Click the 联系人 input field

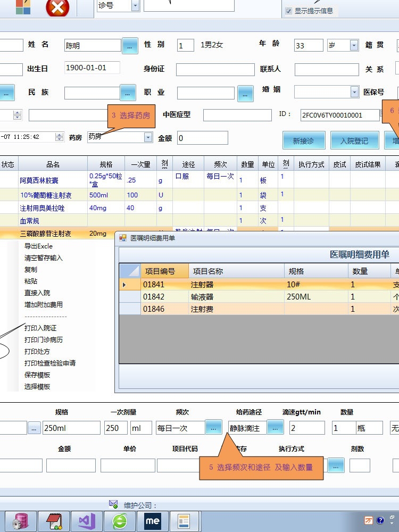327,70
